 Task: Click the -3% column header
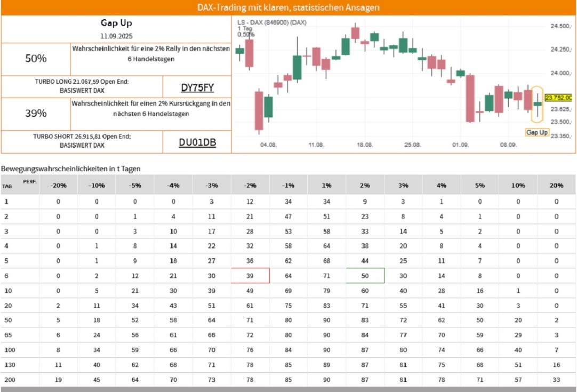pos(212,186)
